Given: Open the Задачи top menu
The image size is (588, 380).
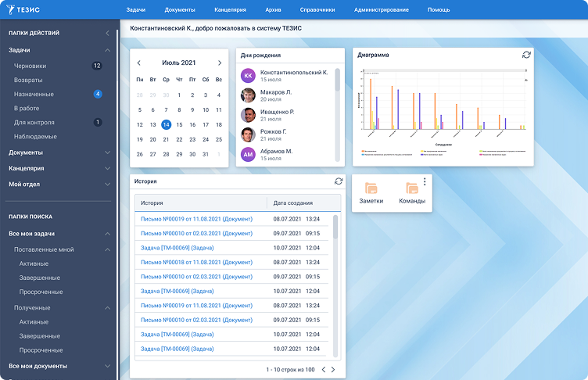Looking at the screenshot, I should click(136, 9).
